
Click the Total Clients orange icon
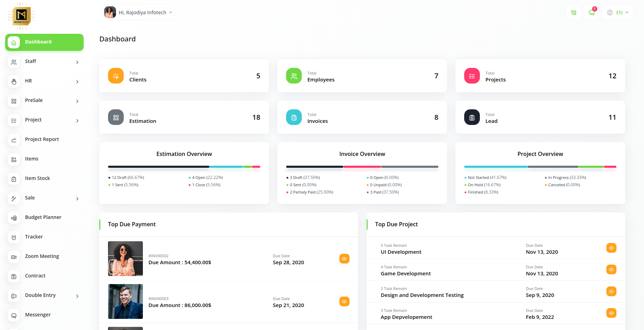pyautogui.click(x=116, y=76)
